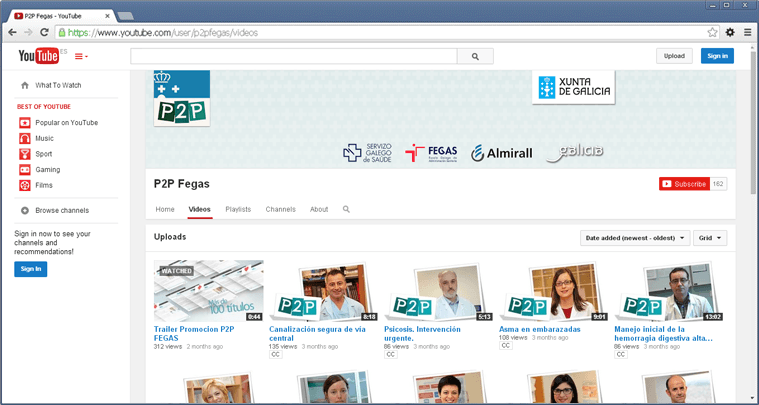759x405 pixels.
Task: Click the Films sidebar icon
Action: [x=25, y=185]
